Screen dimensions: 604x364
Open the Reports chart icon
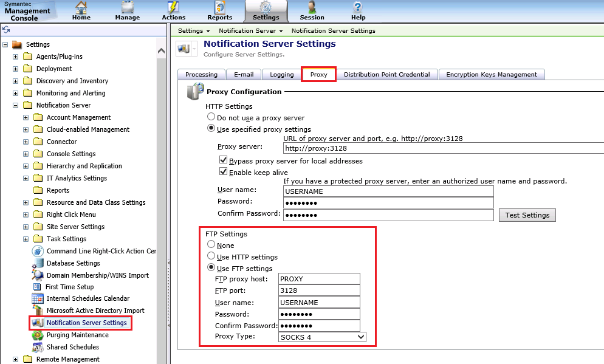pyautogui.click(x=219, y=7)
